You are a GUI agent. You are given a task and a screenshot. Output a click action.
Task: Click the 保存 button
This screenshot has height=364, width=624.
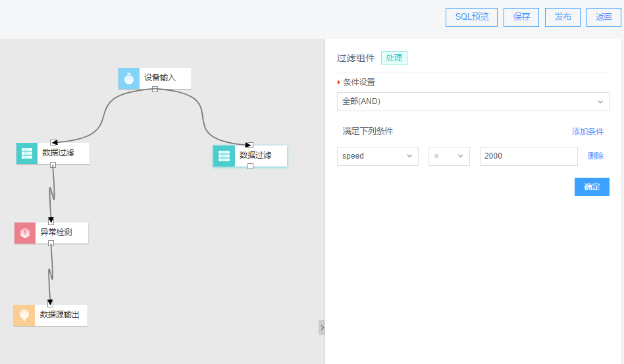[x=521, y=17]
